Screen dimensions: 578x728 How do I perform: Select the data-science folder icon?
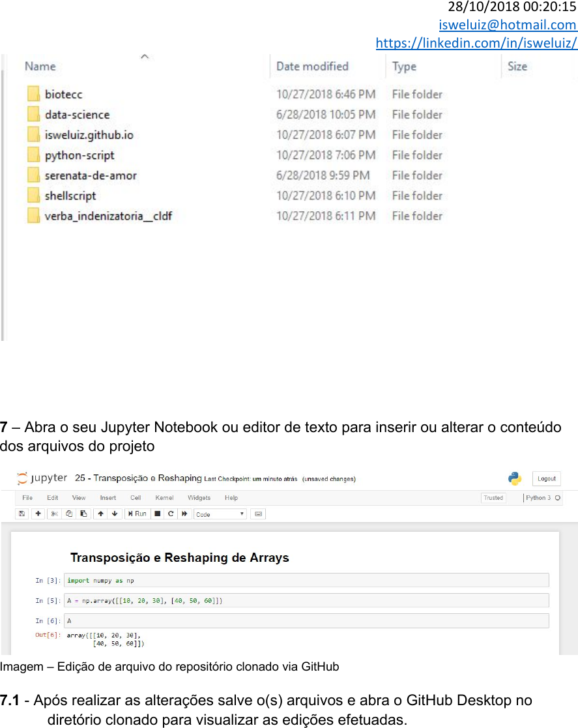(33, 114)
